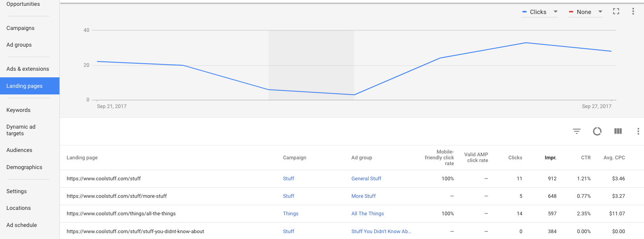Open Keywords in the sidebar

pyautogui.click(x=18, y=110)
